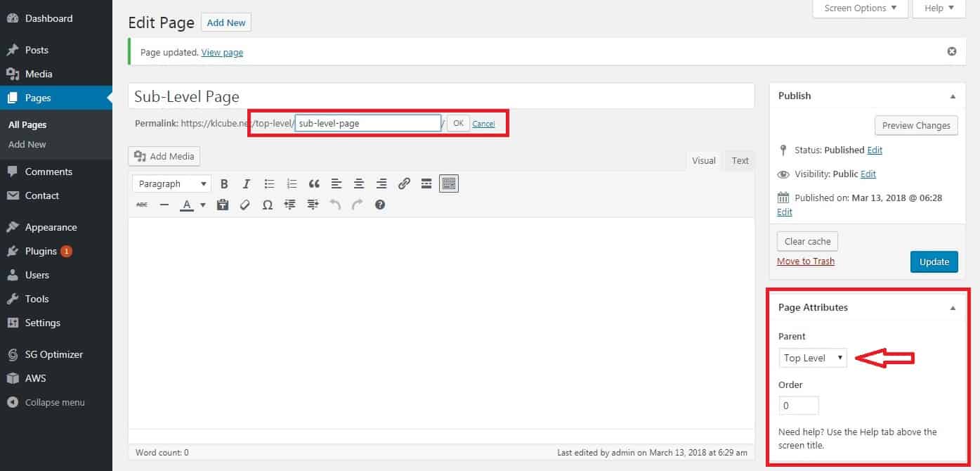Insert a blockquote
980x471 pixels.
point(314,183)
